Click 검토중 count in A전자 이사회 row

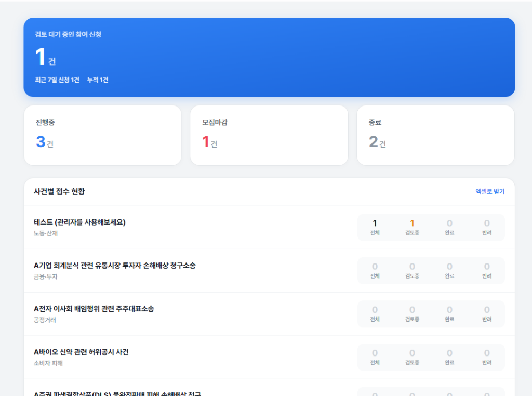tap(412, 313)
